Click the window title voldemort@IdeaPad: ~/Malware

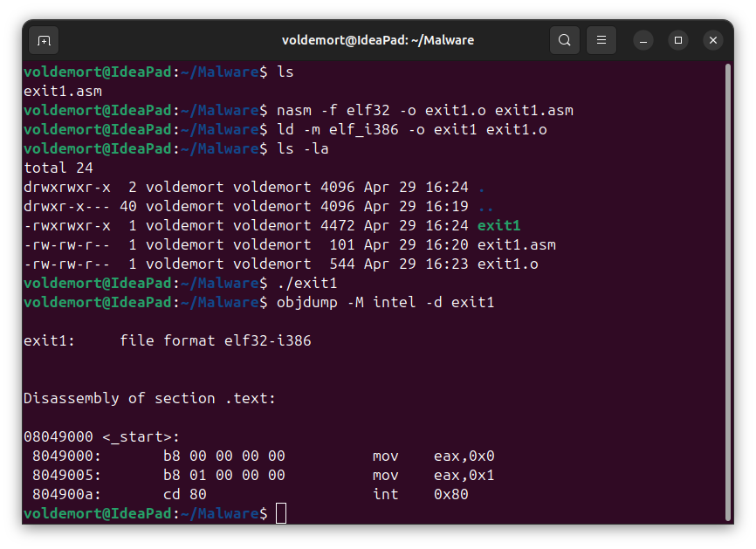[x=378, y=40]
